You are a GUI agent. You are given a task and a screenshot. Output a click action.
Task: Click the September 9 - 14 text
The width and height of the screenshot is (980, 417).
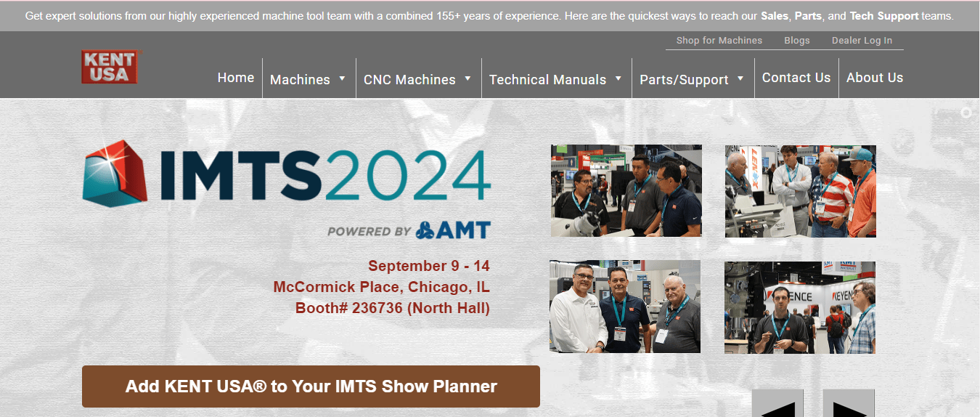(x=429, y=266)
